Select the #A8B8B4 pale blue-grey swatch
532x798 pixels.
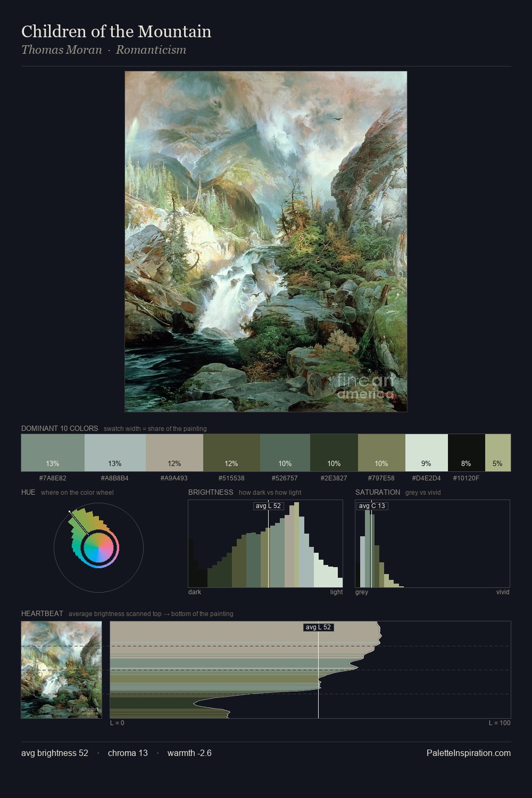(115, 453)
